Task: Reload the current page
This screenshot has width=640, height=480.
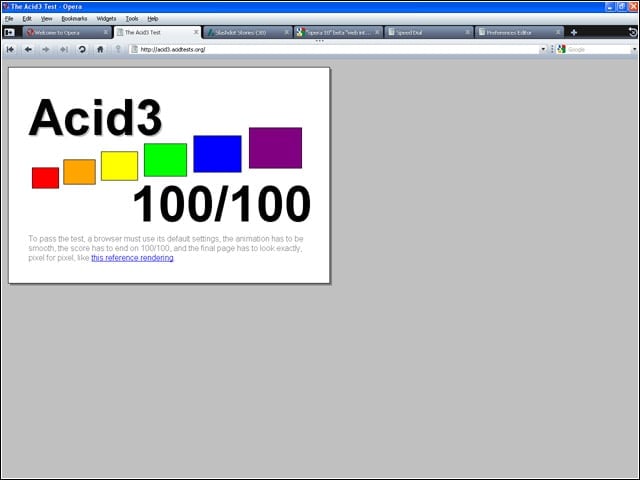Action: point(82,49)
